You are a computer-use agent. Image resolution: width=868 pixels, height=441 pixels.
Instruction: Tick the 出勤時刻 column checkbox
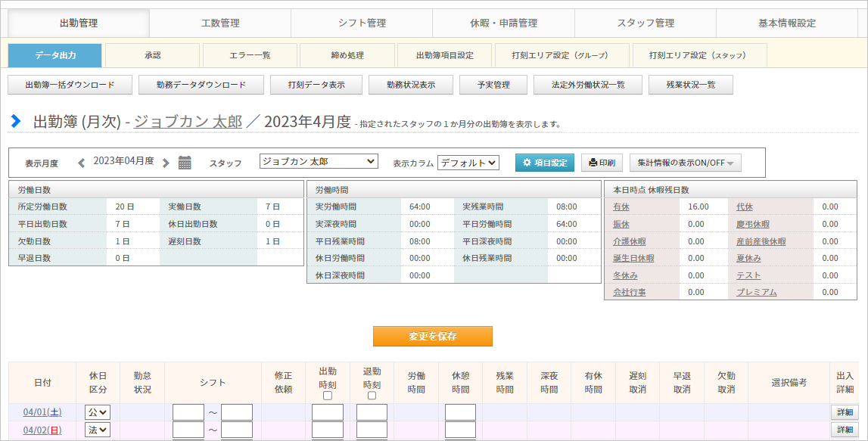(x=328, y=396)
